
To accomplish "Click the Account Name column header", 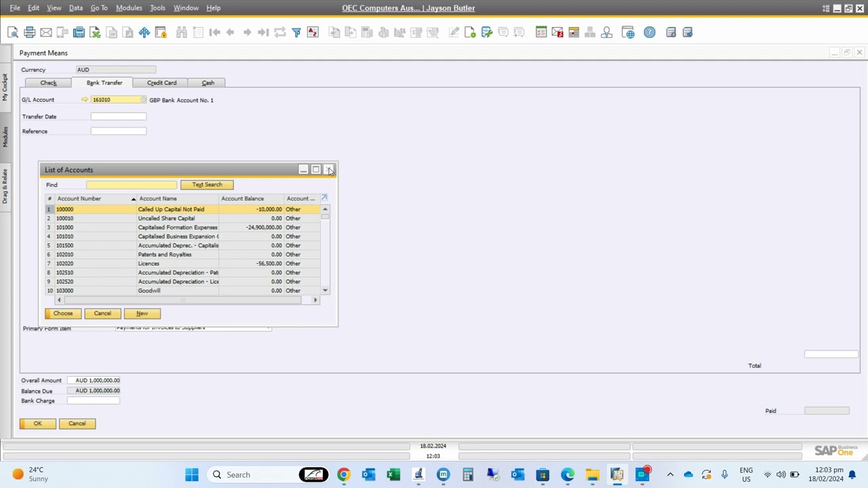I will coord(178,199).
